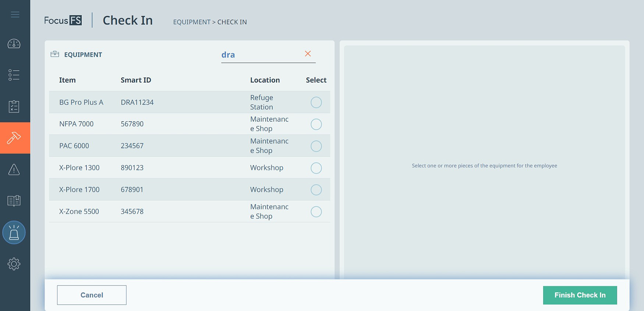Image resolution: width=644 pixels, height=311 pixels.
Task: Click the item name 'X-Zone 5500'
Action: click(79, 212)
